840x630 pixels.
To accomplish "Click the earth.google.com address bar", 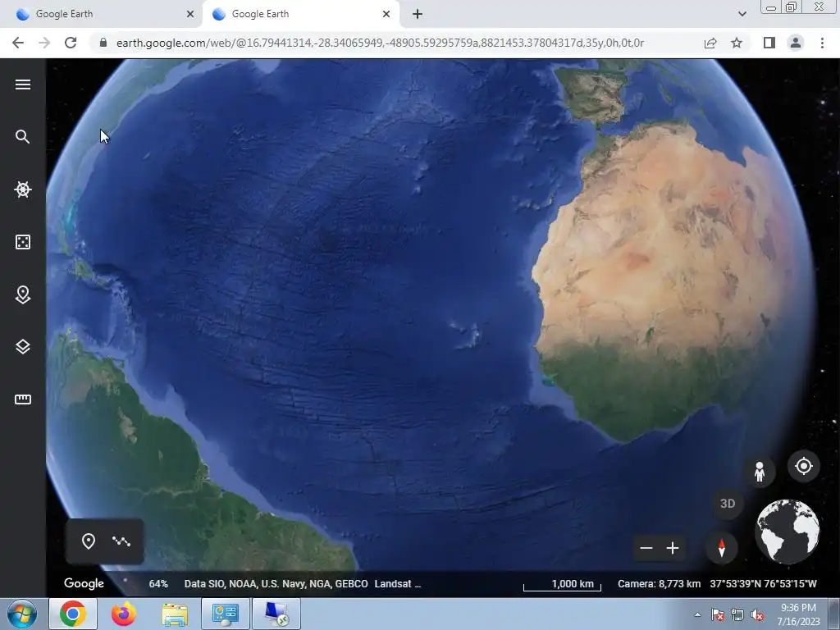I will 380,43.
